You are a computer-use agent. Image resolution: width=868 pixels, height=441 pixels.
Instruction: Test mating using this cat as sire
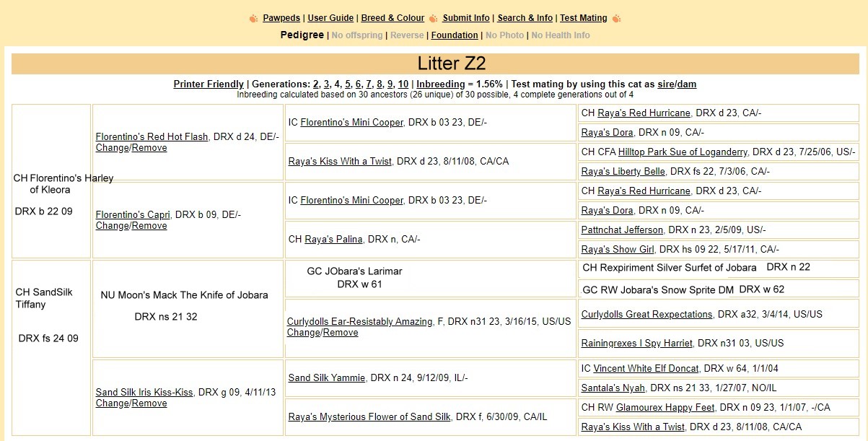point(665,84)
